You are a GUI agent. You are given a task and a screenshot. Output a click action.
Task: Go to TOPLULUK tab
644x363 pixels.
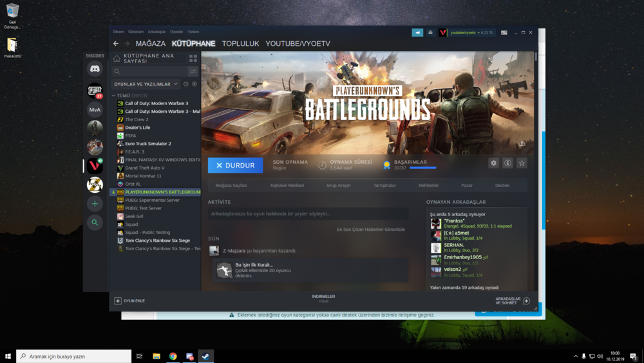(240, 44)
